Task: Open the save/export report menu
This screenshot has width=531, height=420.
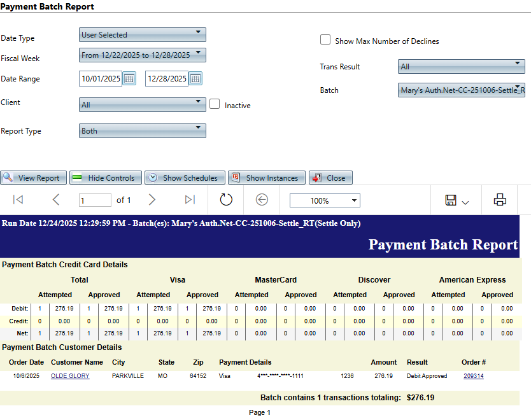Action: pyautogui.click(x=457, y=200)
